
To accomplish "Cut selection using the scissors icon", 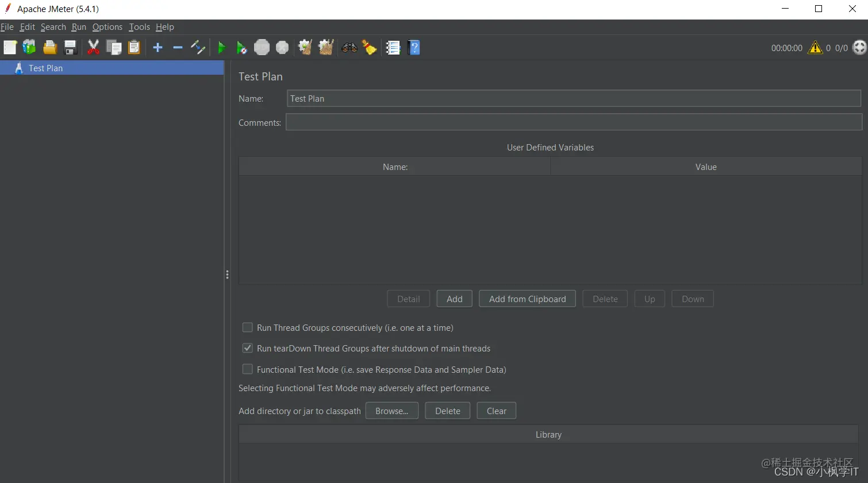I will [93, 48].
